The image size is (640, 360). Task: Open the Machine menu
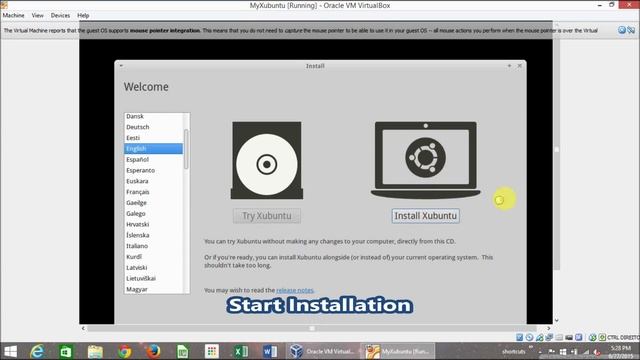click(13, 16)
